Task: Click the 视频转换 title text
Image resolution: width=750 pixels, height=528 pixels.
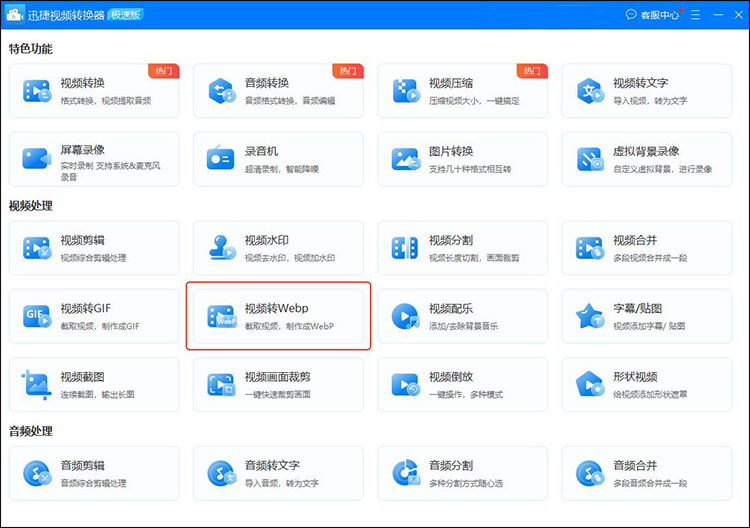Action: [x=82, y=83]
